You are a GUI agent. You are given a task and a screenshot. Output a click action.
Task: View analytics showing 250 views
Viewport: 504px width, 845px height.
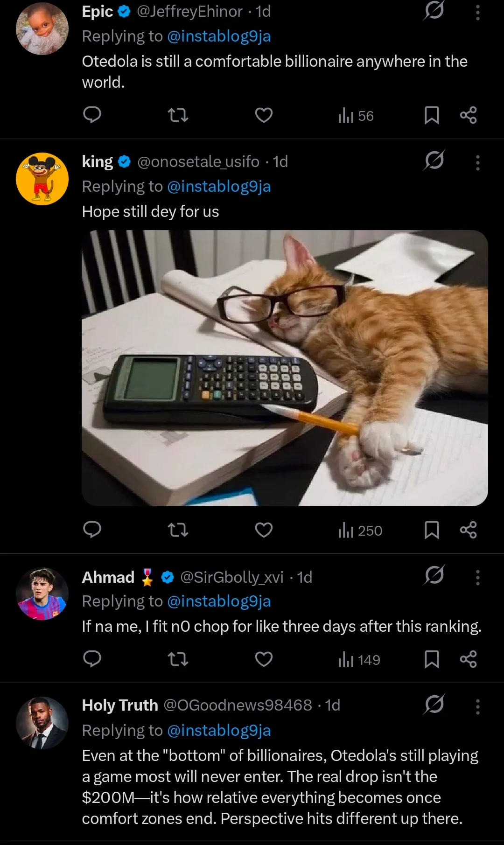[x=360, y=531]
